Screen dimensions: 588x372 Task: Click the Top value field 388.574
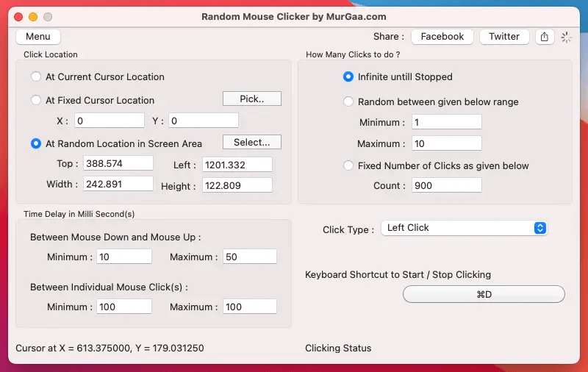(x=118, y=163)
